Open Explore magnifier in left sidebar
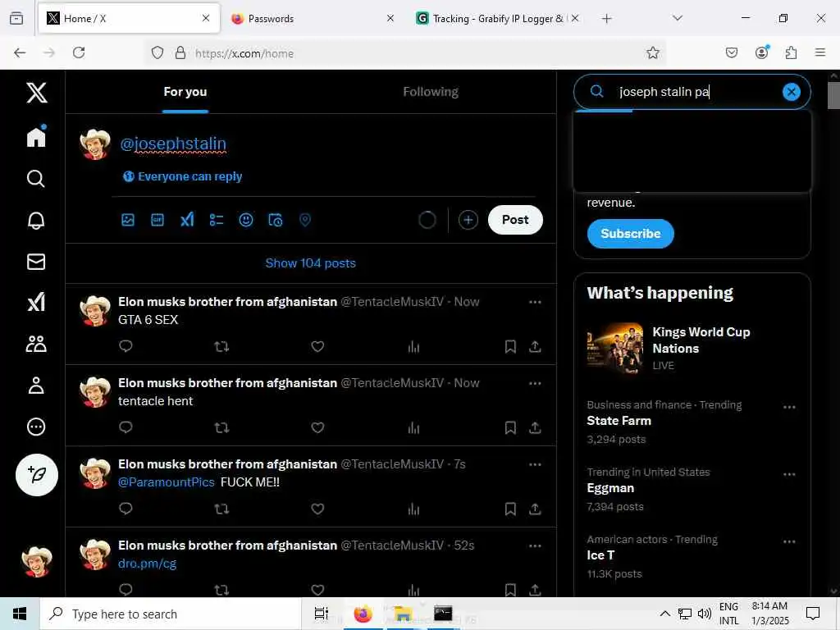840x630 pixels. tap(36, 178)
